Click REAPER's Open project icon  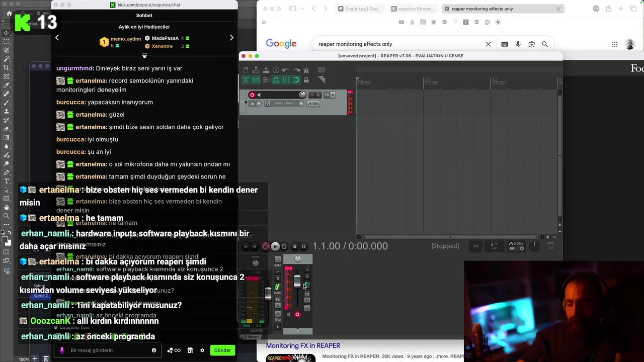(x=256, y=70)
